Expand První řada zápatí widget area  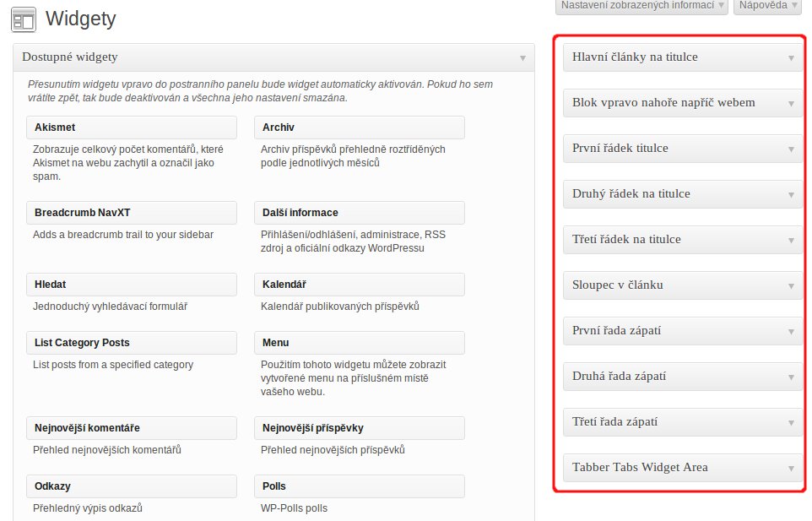[x=791, y=332]
